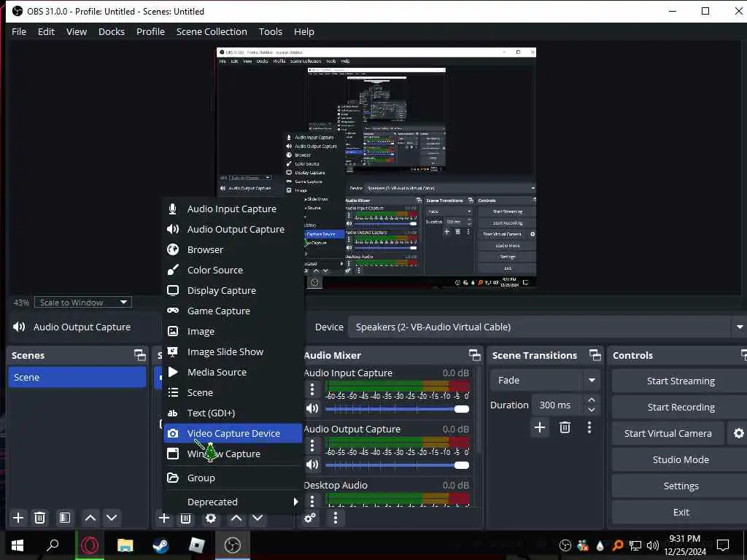This screenshot has height=560, width=747.
Task: Open the Fade transition dropdown
Action: (x=544, y=381)
